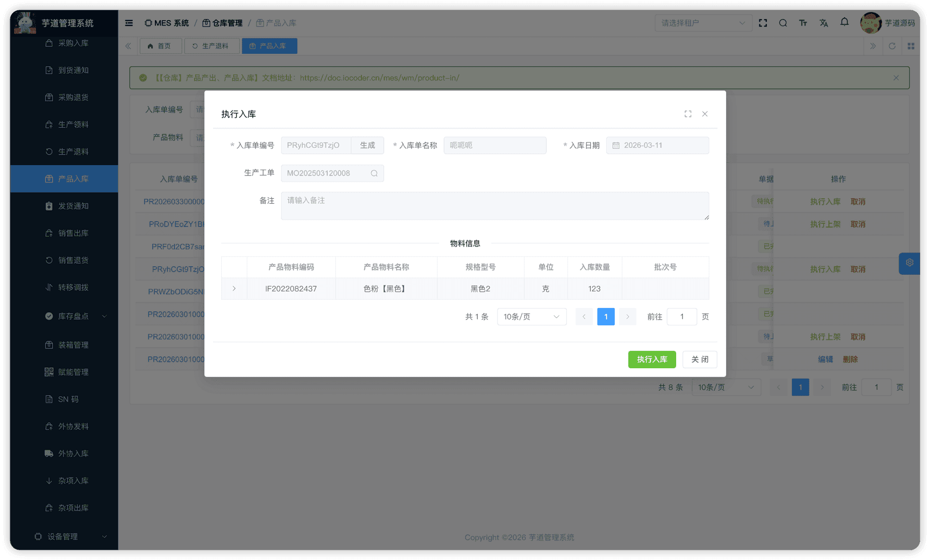930x560 pixels.
Task: Switch to the 生产退料 tab
Action: tap(211, 46)
